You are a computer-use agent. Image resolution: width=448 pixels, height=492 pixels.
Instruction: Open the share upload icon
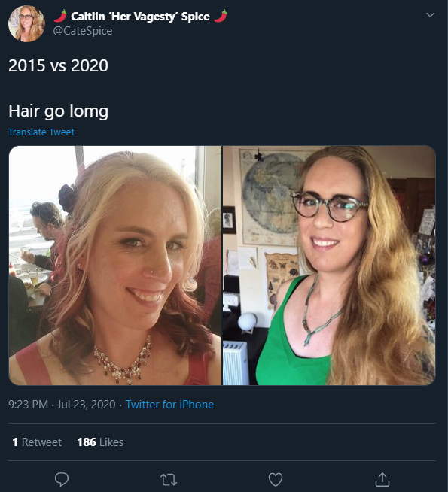coord(382,479)
